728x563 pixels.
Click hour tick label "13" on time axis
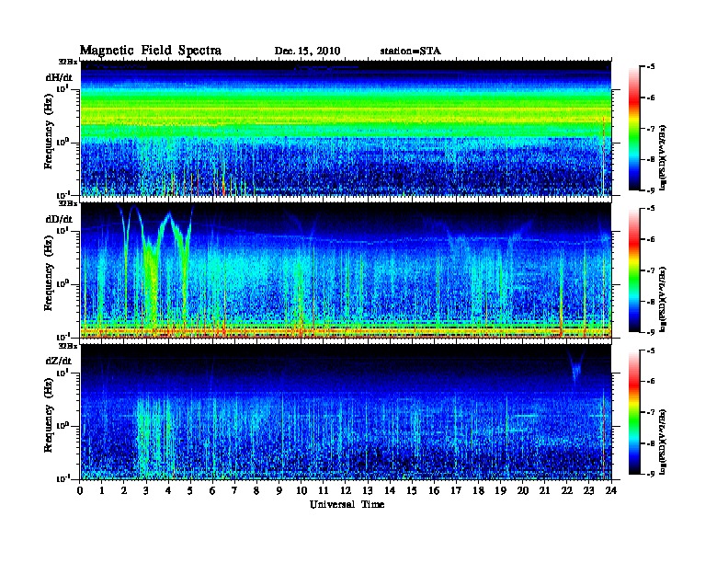tap(368, 490)
